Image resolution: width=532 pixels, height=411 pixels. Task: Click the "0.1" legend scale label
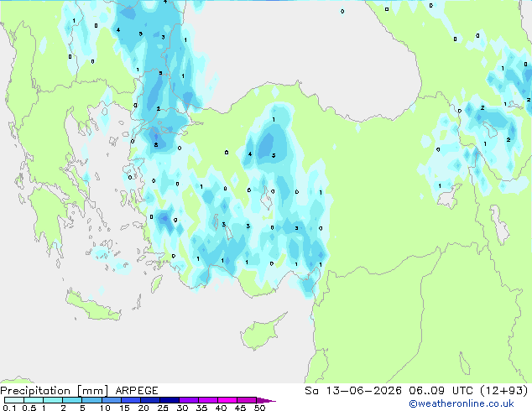9,408
